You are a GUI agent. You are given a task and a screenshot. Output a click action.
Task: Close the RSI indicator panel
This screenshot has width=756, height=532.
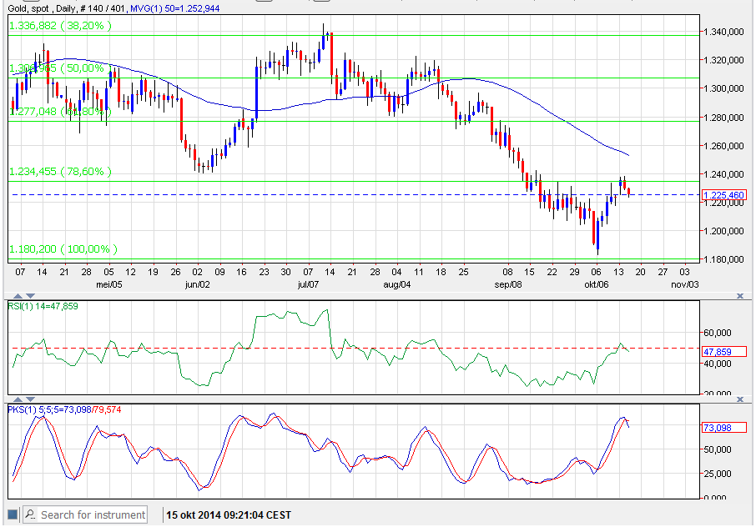point(740,296)
